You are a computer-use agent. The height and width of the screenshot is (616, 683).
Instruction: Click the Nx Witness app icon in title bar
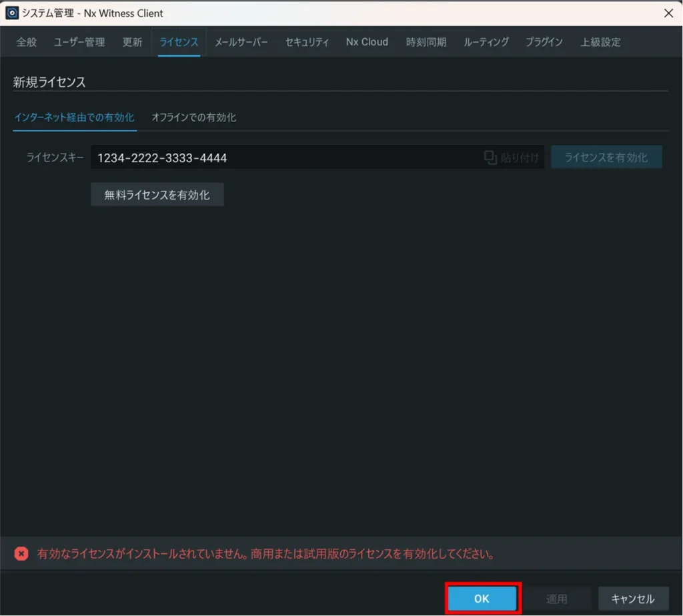(x=12, y=13)
